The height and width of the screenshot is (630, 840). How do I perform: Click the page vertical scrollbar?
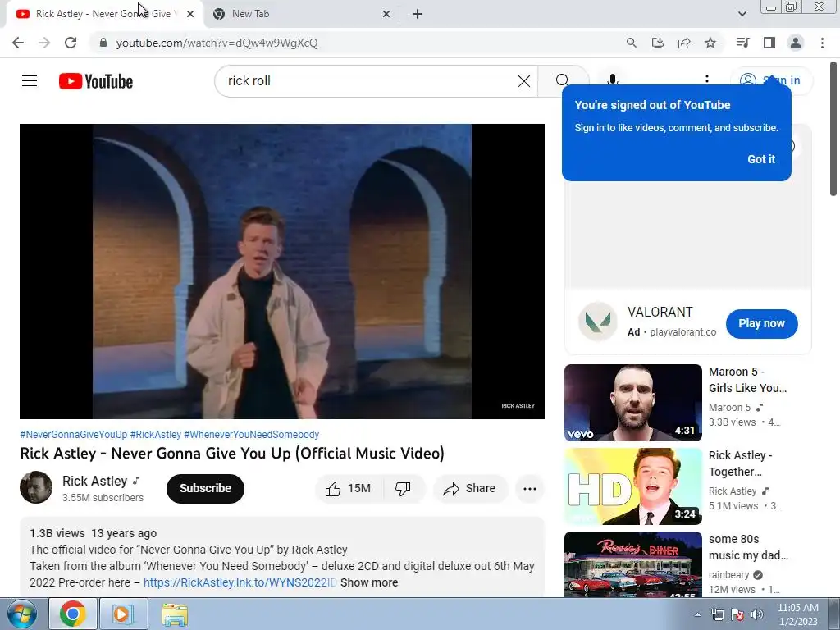[x=833, y=129]
